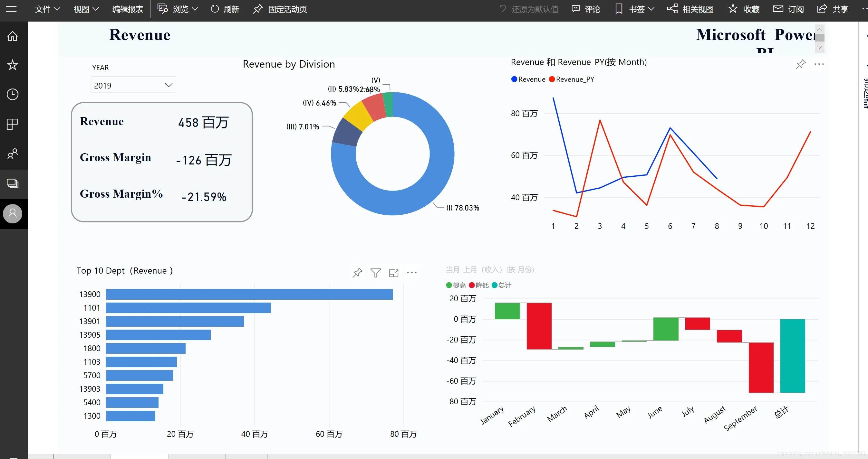Click 提高 green legend marker

coord(449,285)
